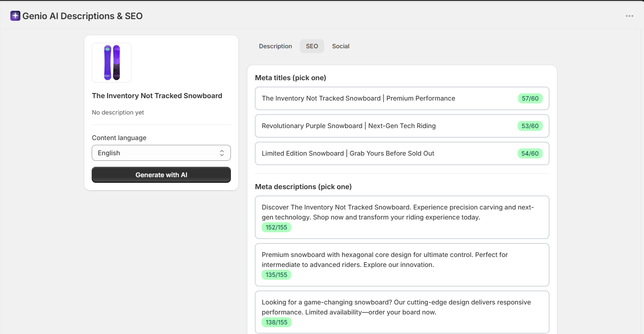Click the Generate with AI button

(x=161, y=175)
